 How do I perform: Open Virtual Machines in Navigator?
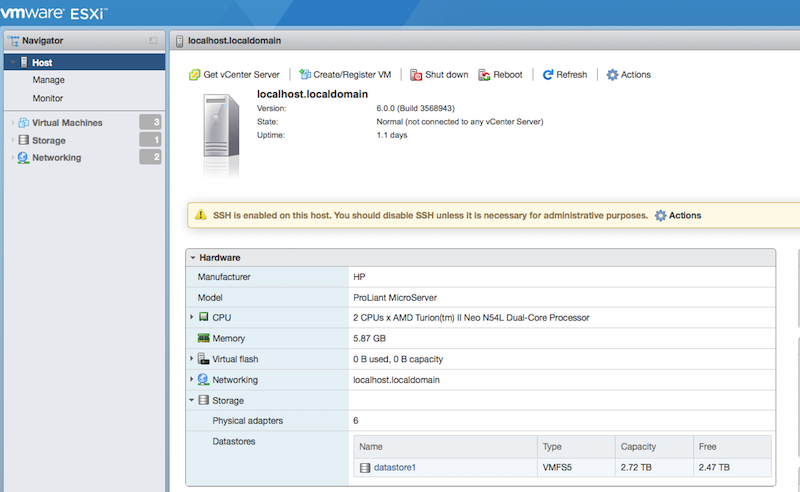(x=67, y=122)
